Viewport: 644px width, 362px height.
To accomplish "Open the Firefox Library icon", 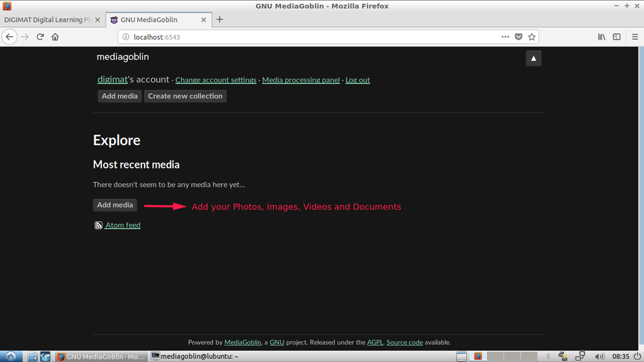I will pyautogui.click(x=602, y=37).
